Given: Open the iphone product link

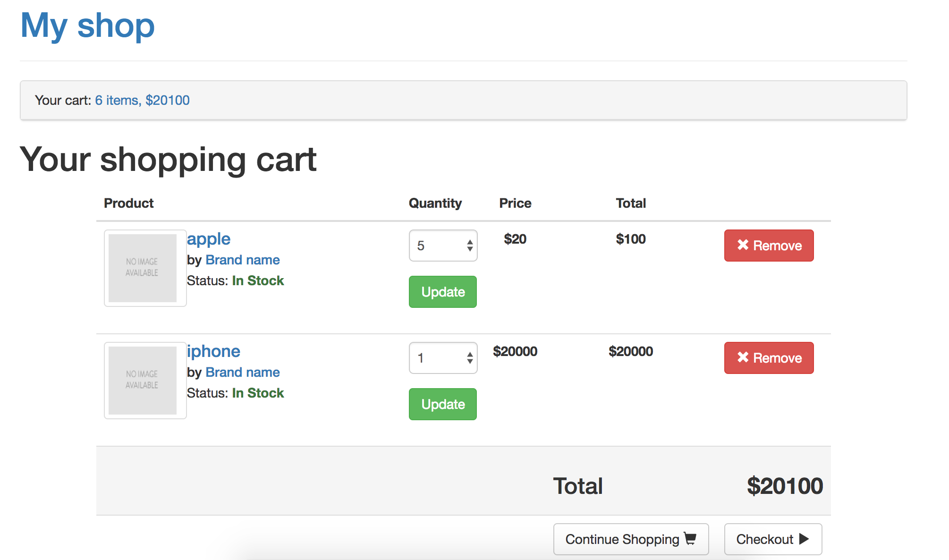Looking at the screenshot, I should [213, 351].
